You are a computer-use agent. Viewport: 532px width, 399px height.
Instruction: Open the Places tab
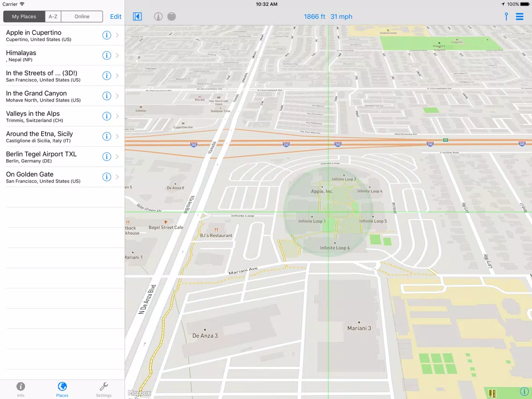[x=62, y=389]
